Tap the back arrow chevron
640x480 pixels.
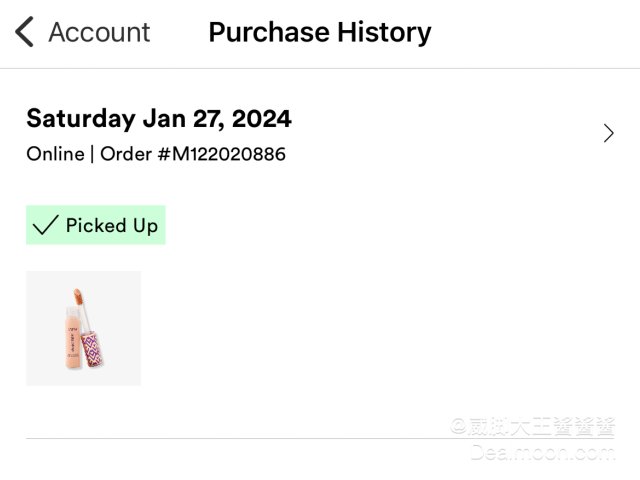point(25,32)
